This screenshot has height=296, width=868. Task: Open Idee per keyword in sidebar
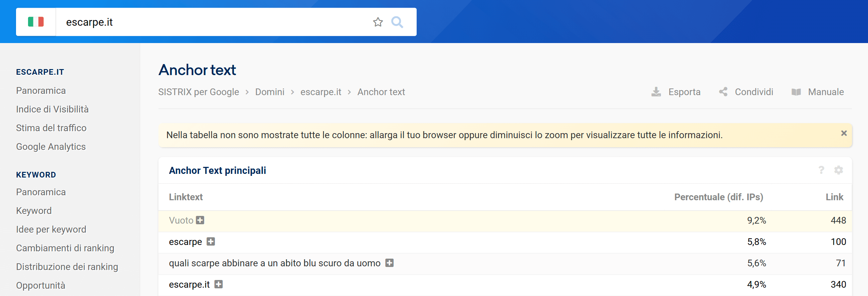pos(51,229)
